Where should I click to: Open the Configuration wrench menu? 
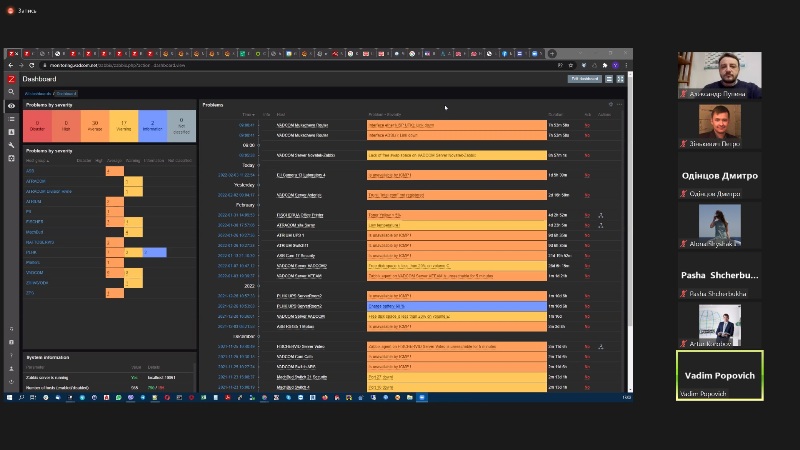point(12,145)
